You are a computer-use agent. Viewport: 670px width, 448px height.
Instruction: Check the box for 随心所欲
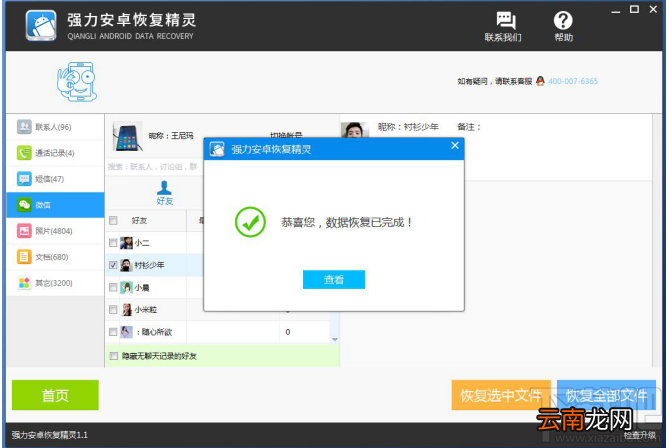point(113,332)
